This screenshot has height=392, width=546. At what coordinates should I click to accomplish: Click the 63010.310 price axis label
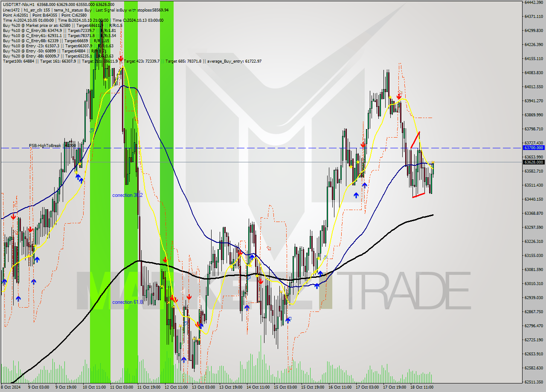[x=534, y=283]
